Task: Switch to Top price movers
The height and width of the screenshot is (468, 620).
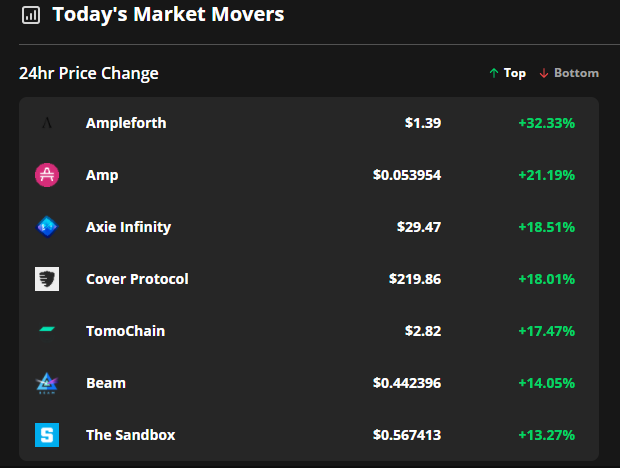Action: 507,73
